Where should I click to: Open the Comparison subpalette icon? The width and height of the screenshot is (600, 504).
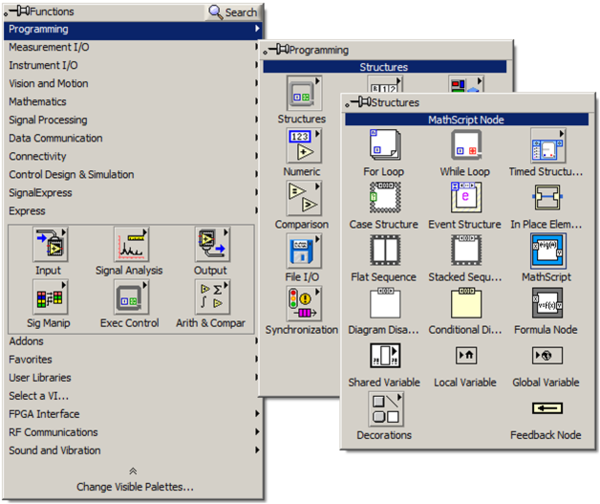click(x=304, y=199)
